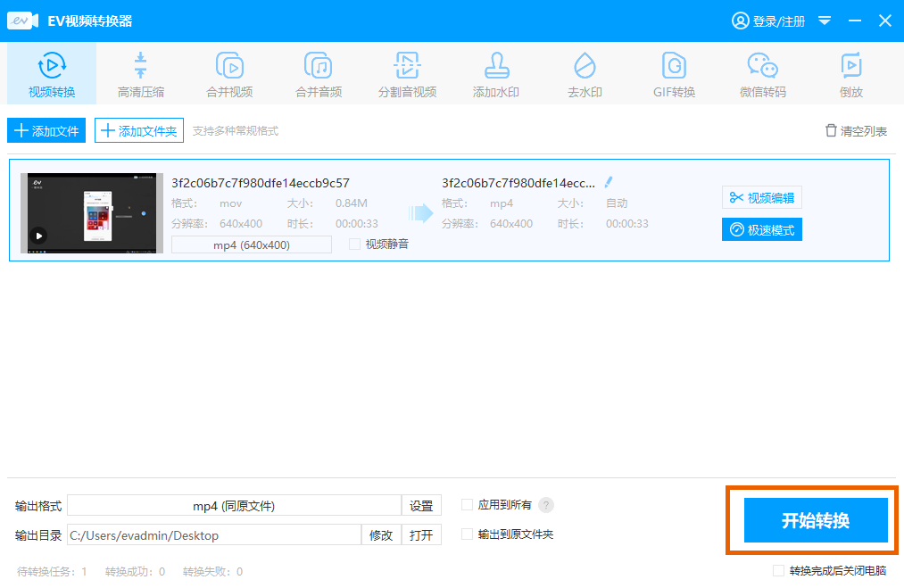Viewport: 904px width, 588px height.
Task: Select the 视频转换 video convert tool
Action: 52,74
